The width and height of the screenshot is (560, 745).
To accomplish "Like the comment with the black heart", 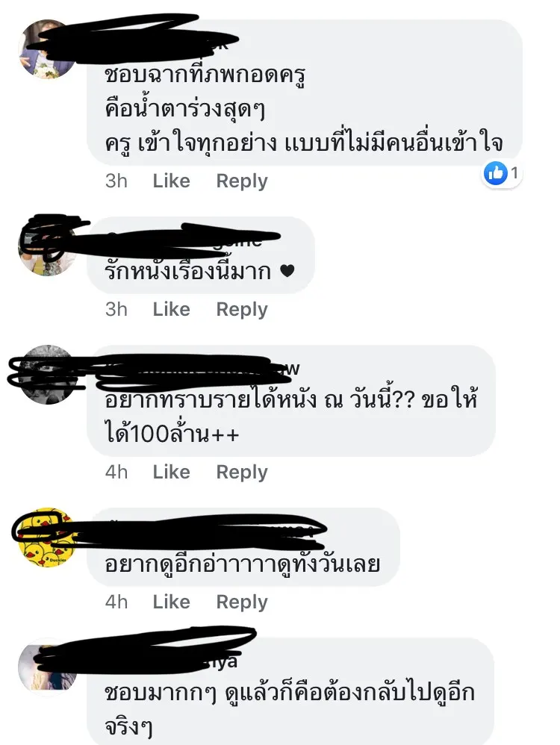I will [171, 309].
